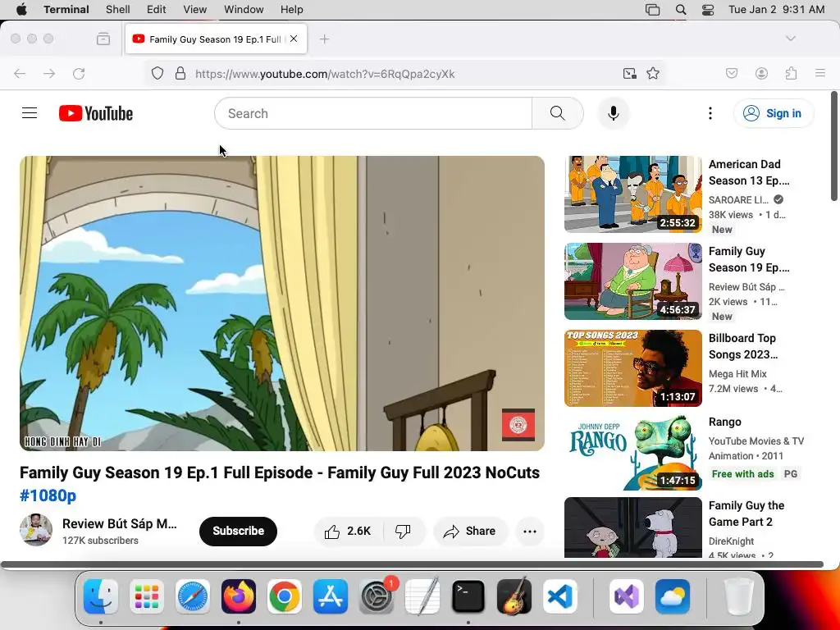
Task: Subscribe to Review Bút Sáp channel
Action: [x=239, y=531]
